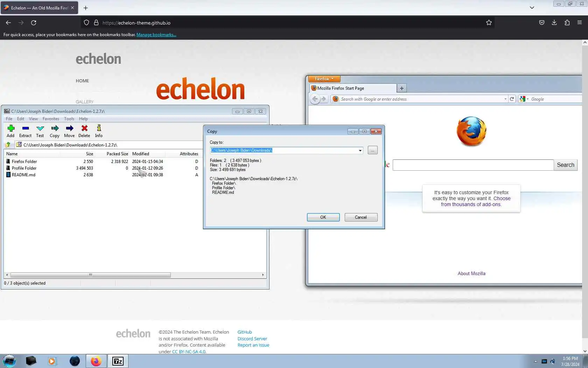The height and width of the screenshot is (368, 588).
Task: Click the URL bar showing echelon-theme.github.io
Action: click(287, 23)
